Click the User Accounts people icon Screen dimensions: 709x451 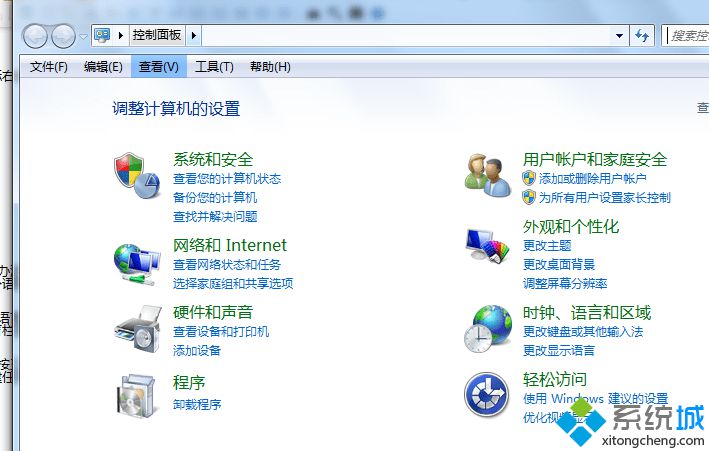487,175
